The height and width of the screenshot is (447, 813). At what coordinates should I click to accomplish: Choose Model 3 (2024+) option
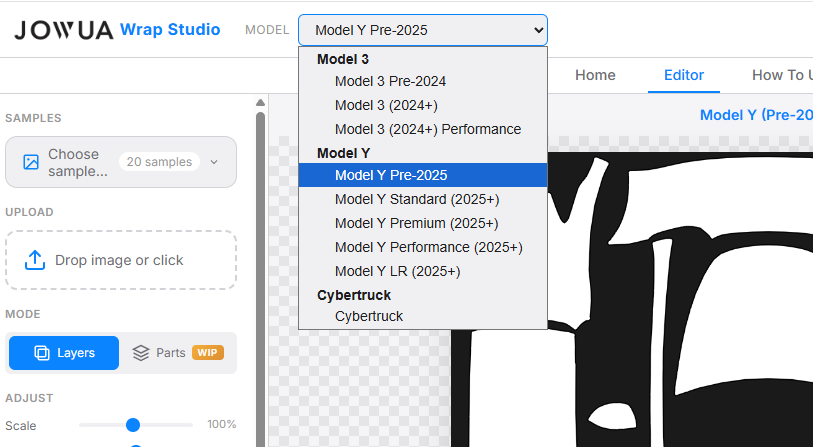pos(386,105)
